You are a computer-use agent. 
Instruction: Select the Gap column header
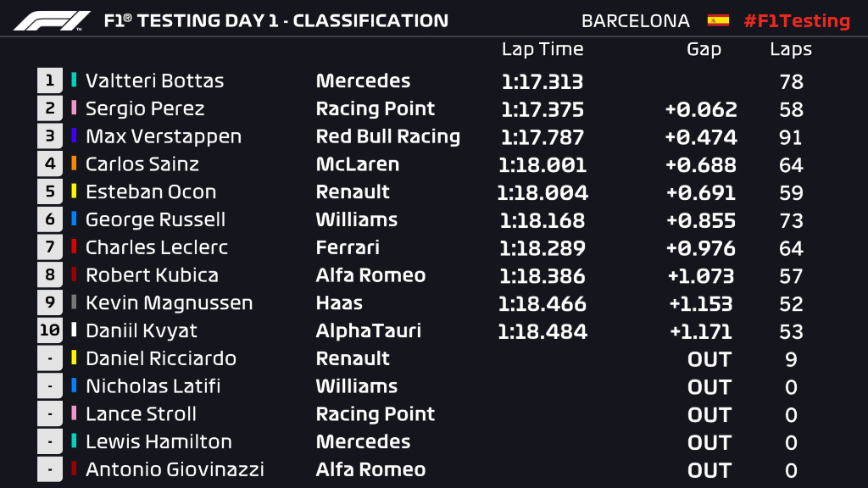[x=704, y=49]
